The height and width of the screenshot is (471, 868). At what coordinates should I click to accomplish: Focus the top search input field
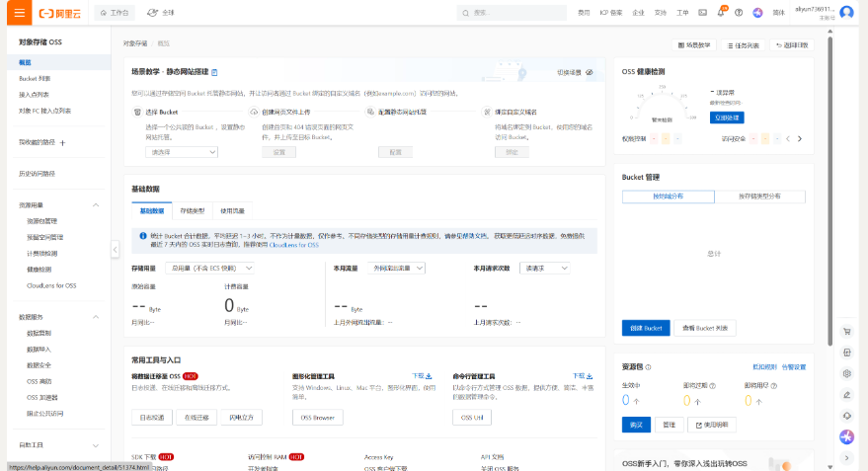pos(513,12)
